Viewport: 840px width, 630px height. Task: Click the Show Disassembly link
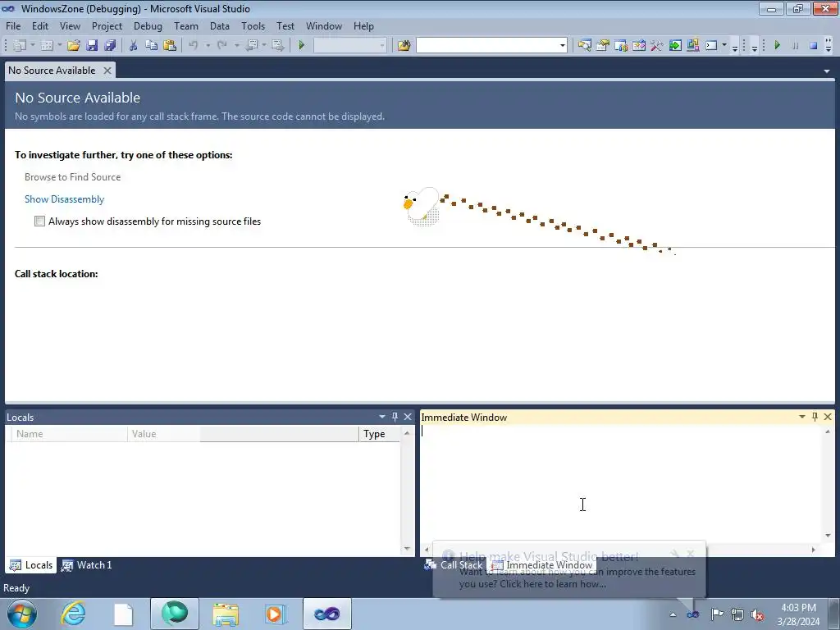(64, 199)
